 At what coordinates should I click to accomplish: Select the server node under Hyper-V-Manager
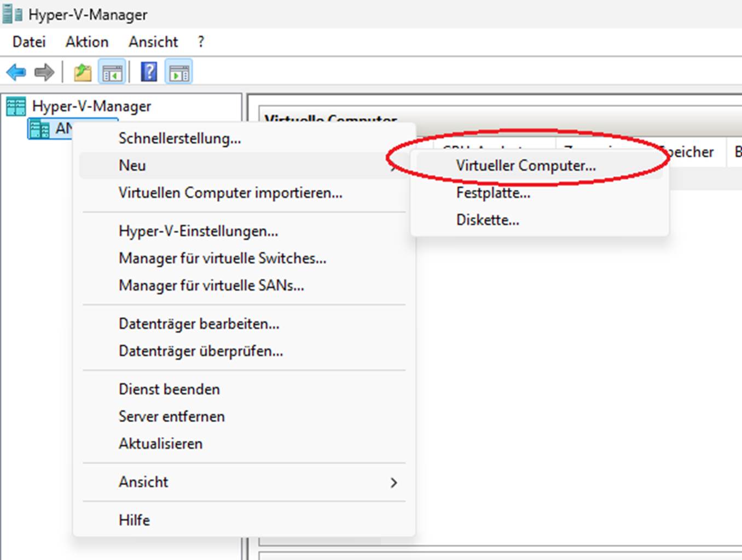tap(50, 129)
